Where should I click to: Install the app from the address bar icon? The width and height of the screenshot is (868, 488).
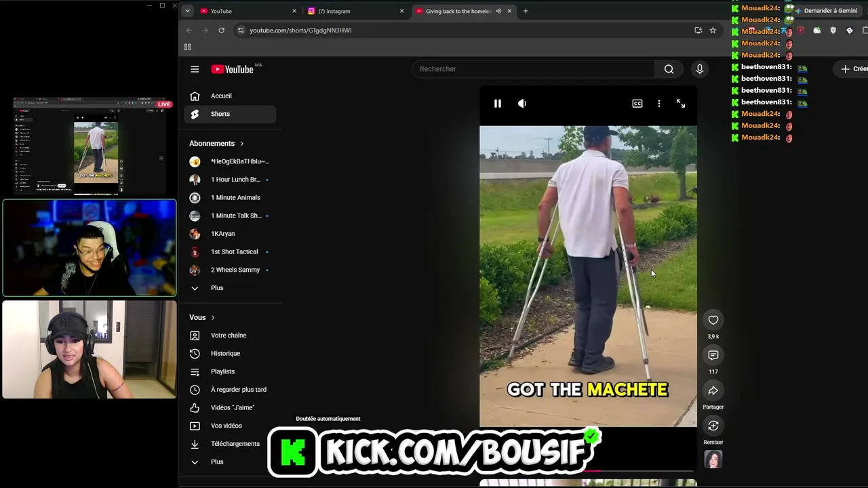698,30
